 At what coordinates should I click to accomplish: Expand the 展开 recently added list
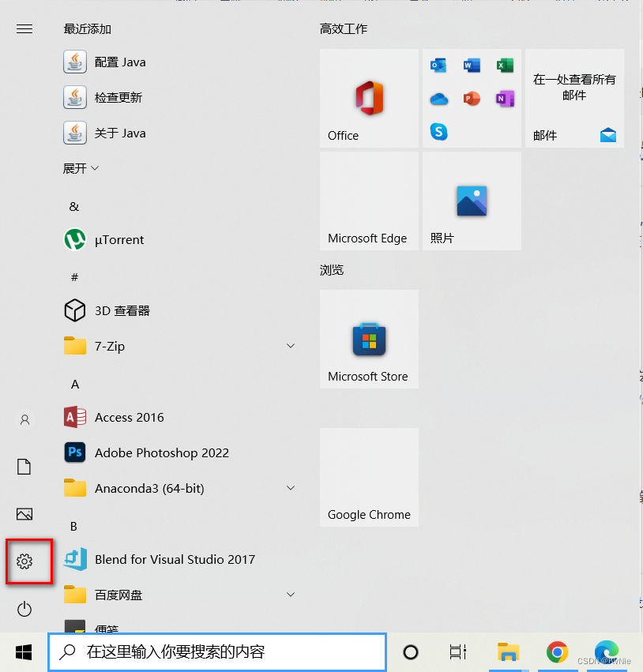pos(81,168)
